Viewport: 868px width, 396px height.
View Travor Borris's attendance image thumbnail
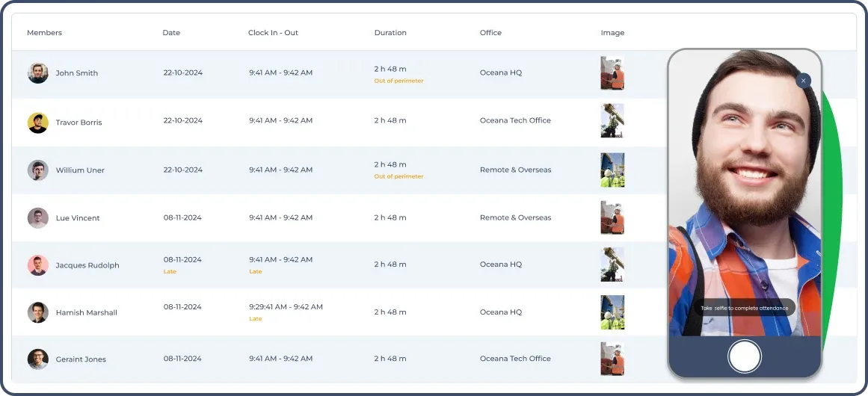coord(612,121)
